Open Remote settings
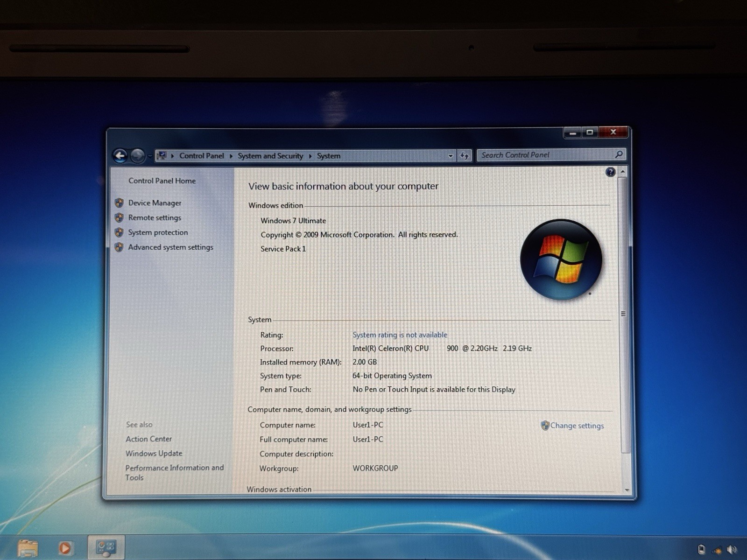 (x=155, y=217)
